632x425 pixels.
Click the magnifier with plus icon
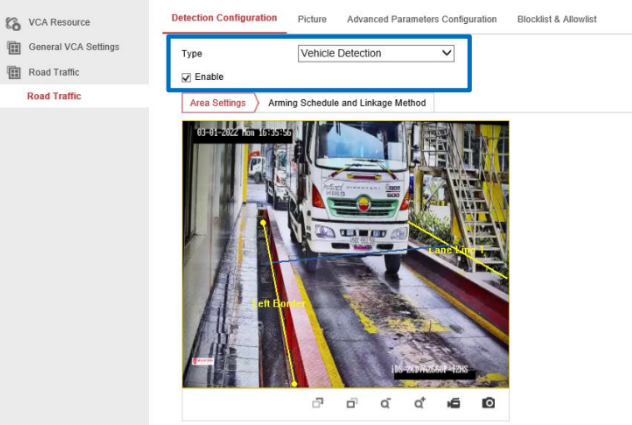419,403
